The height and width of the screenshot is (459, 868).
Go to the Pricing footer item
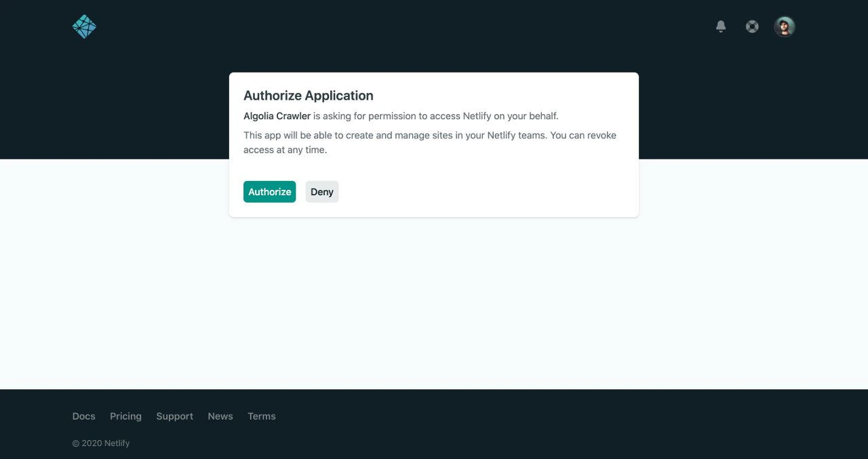point(125,416)
